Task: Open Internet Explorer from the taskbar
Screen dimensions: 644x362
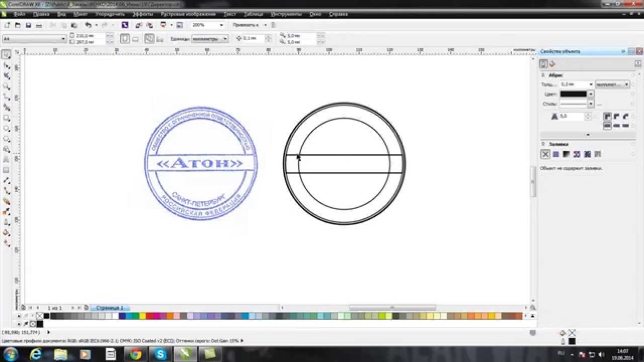Action: tap(36, 354)
